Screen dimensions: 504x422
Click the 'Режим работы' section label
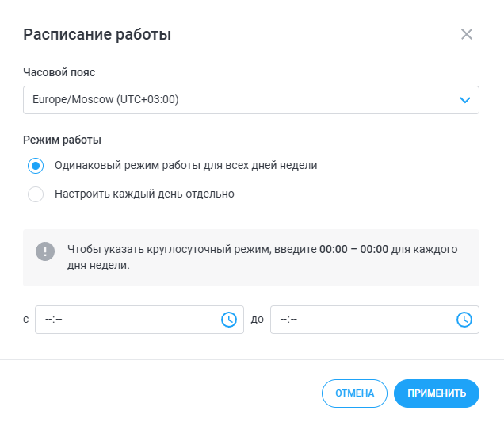coord(63,140)
